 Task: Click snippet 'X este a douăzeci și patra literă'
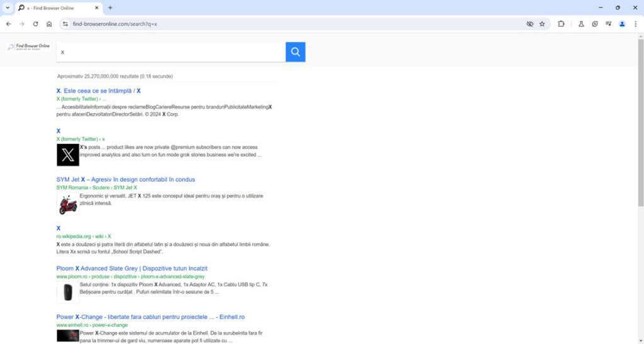click(163, 248)
